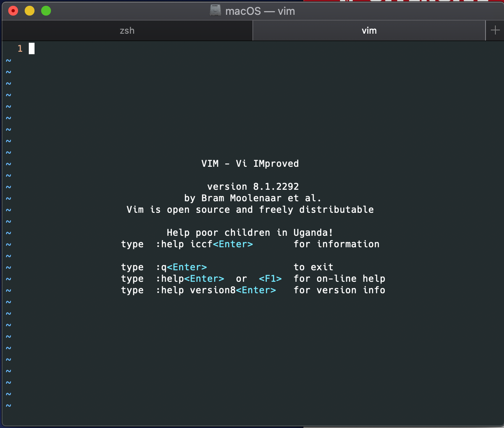504x428 pixels.
Task: Click the green zoom traffic light
Action: tap(46, 11)
